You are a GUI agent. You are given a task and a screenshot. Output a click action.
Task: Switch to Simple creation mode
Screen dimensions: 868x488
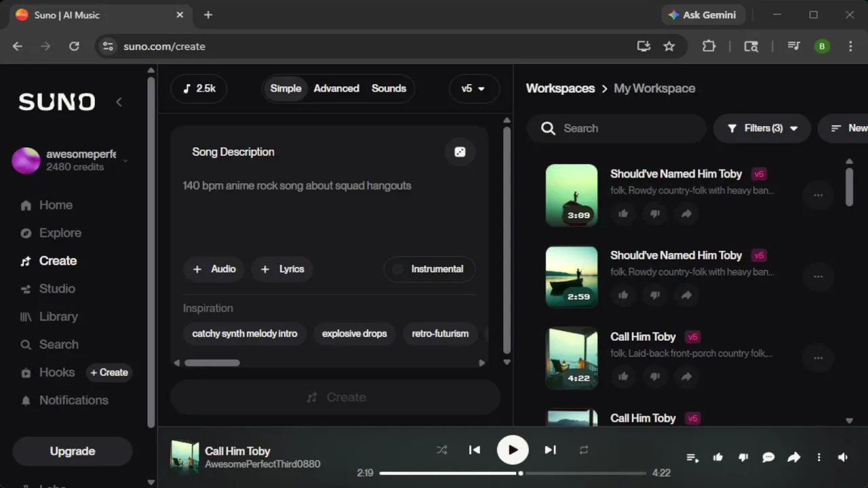pos(285,89)
